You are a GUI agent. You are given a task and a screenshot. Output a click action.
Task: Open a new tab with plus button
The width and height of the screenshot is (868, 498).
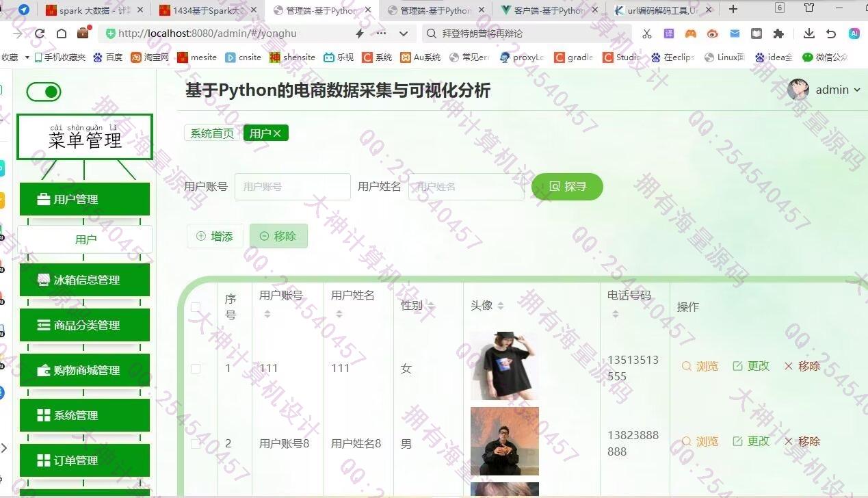pos(733,9)
